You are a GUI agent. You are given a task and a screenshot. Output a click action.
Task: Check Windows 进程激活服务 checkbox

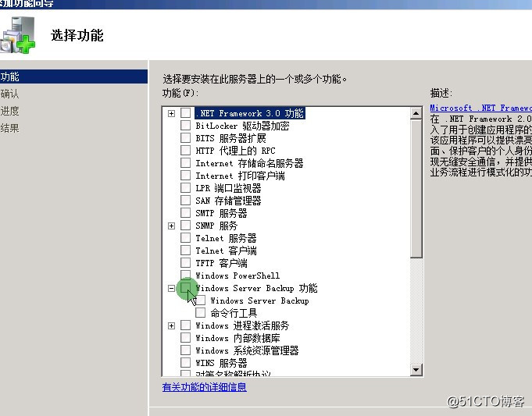(x=185, y=325)
